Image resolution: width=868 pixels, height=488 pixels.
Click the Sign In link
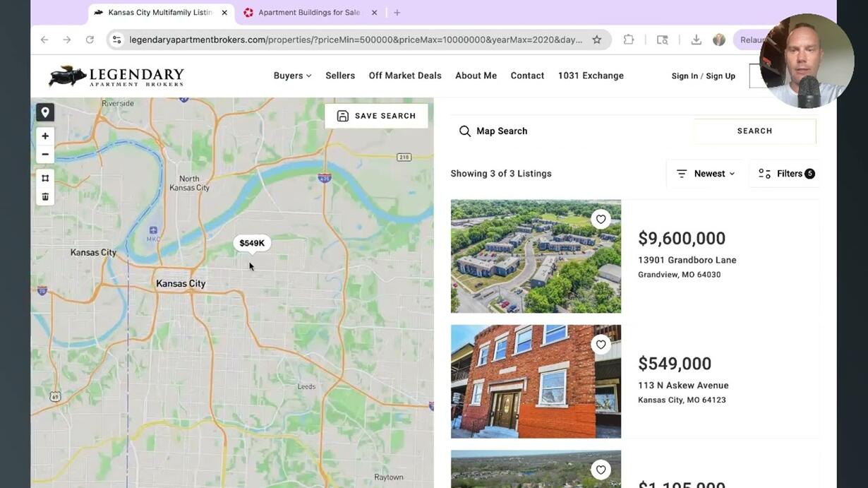tap(685, 76)
